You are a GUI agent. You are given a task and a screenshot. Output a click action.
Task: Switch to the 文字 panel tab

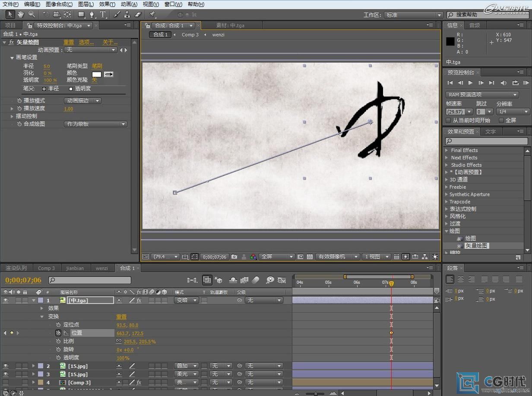tap(490, 132)
